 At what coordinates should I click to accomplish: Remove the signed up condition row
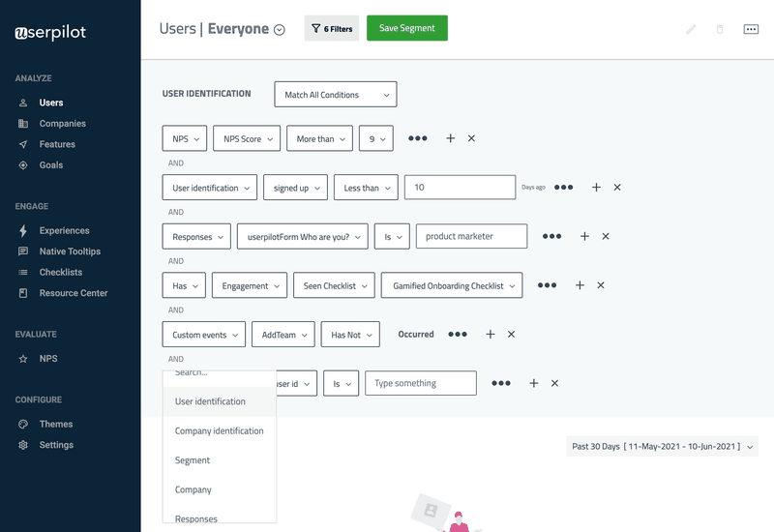coord(617,187)
